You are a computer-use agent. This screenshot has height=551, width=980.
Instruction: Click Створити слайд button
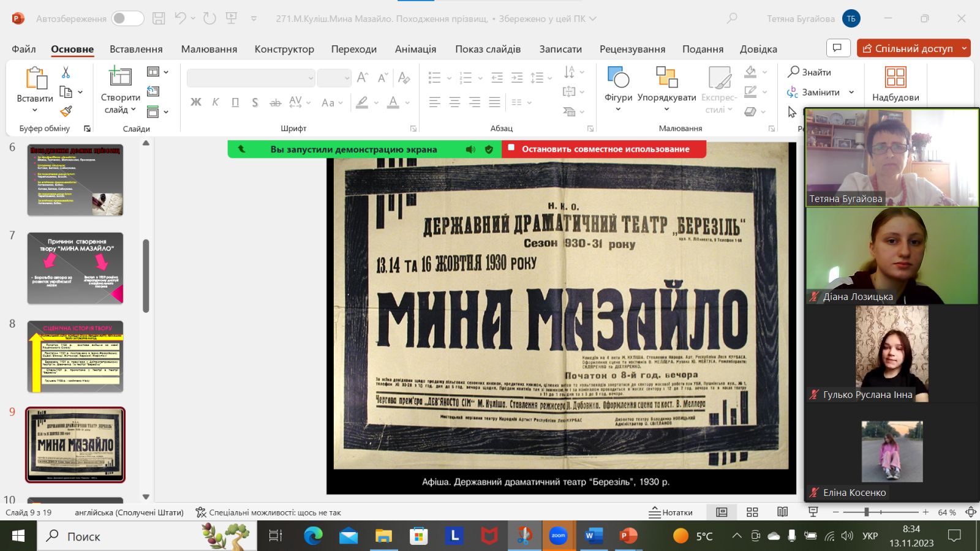point(121,90)
